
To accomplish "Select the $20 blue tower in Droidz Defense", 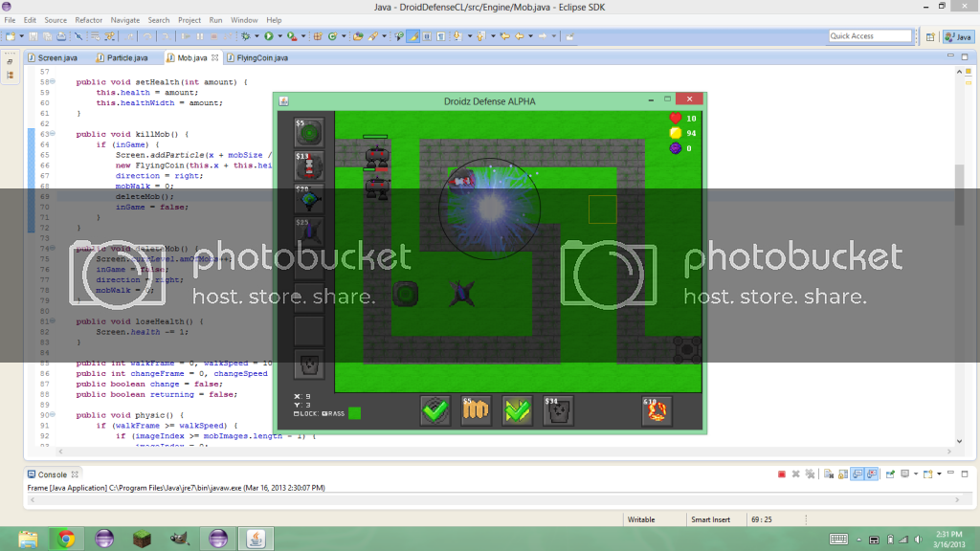I will click(309, 199).
